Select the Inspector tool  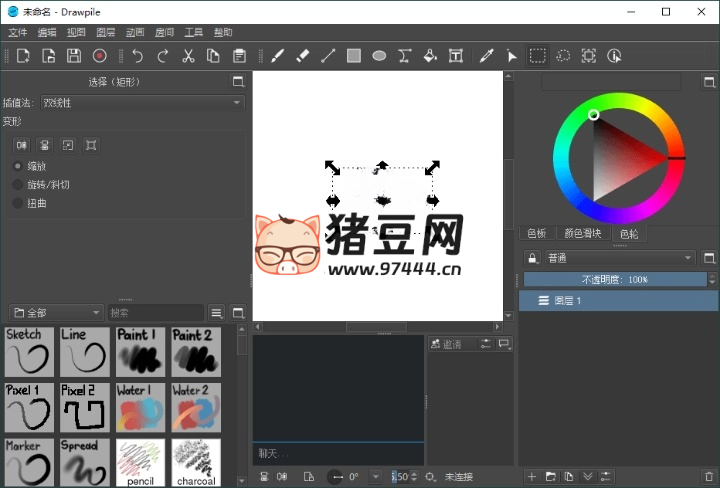coord(614,56)
